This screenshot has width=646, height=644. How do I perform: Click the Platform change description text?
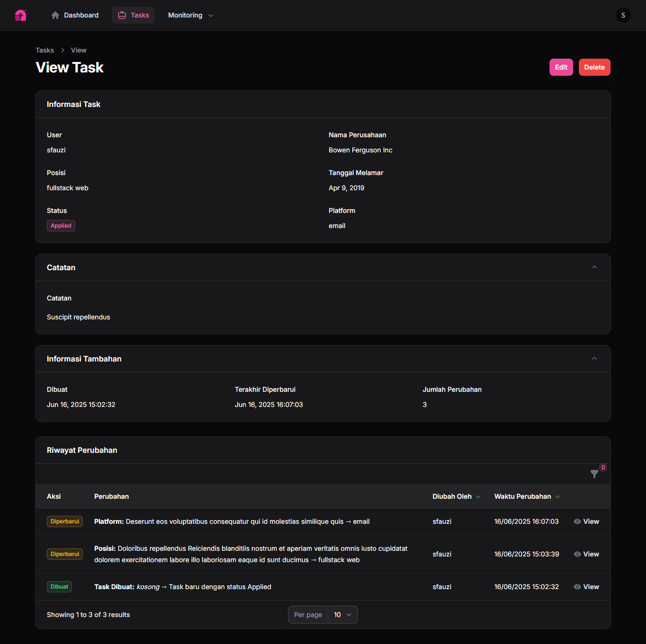(232, 521)
